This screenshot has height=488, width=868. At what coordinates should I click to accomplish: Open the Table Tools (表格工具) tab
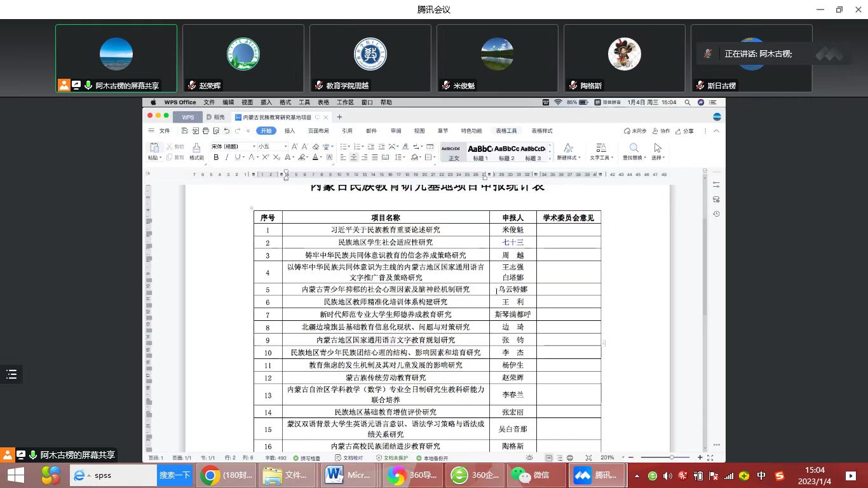coord(506,131)
